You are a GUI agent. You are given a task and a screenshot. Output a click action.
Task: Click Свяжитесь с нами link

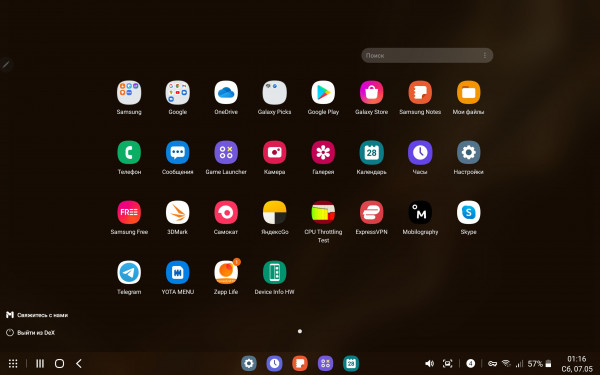tap(37, 315)
